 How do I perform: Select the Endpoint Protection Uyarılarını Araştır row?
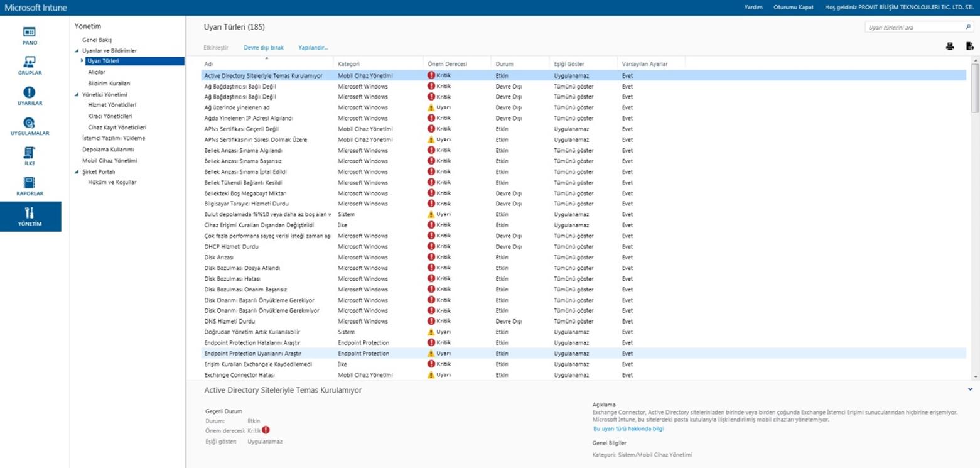click(x=584, y=353)
